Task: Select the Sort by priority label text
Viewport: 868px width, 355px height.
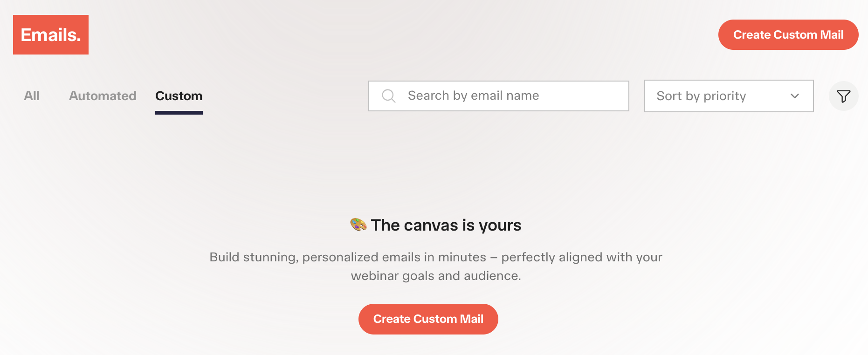Action: click(701, 96)
